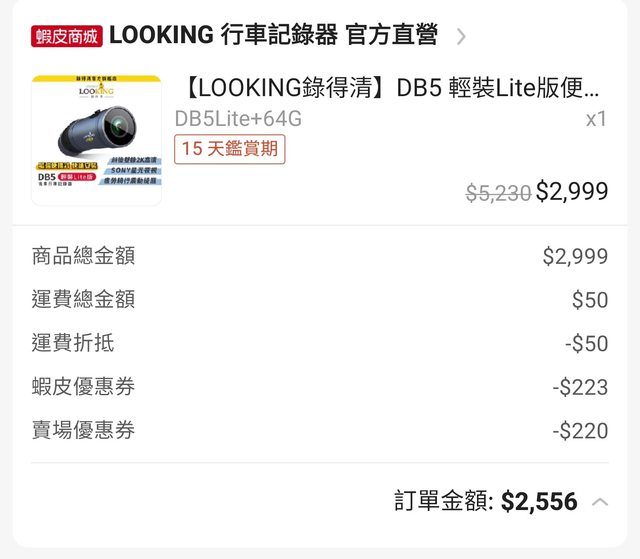The height and width of the screenshot is (559, 640).
Task: Click the $2,999 product sale price
Action: pyautogui.click(x=572, y=192)
